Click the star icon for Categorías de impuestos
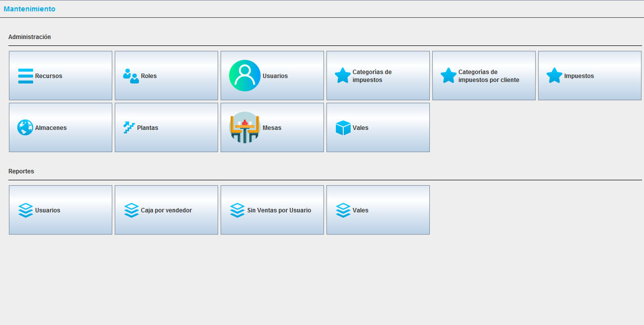This screenshot has width=644, height=325. pyautogui.click(x=343, y=76)
